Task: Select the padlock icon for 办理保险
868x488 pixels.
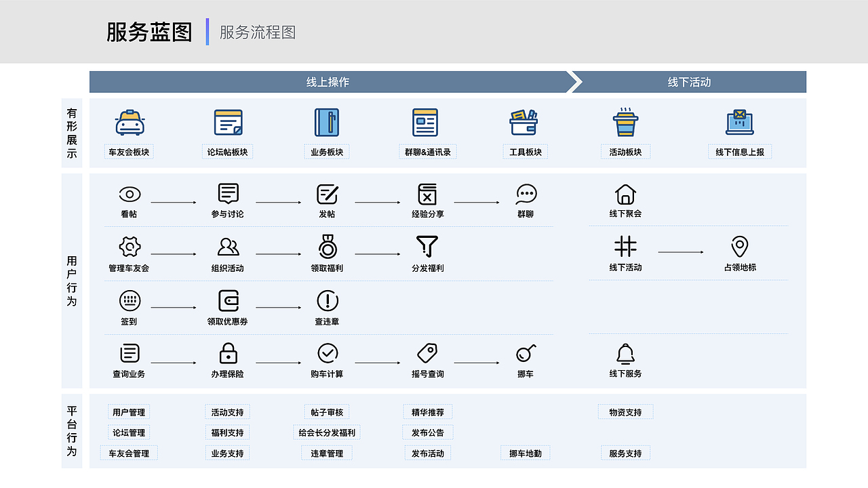Action: 229,353
